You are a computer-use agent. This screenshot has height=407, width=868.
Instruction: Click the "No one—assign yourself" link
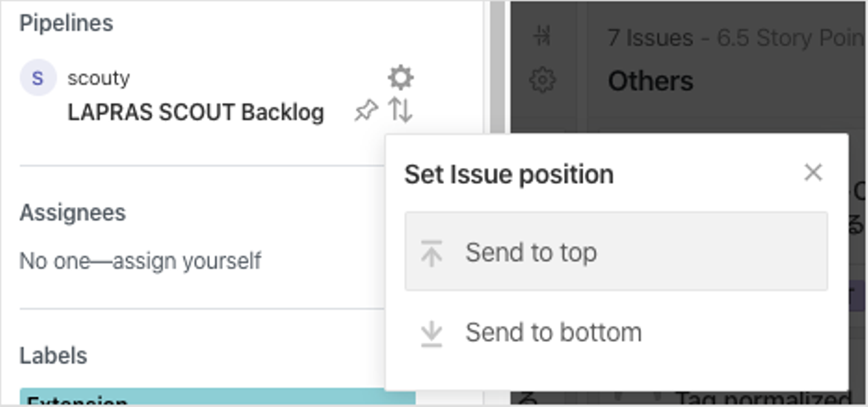pyautogui.click(x=140, y=261)
